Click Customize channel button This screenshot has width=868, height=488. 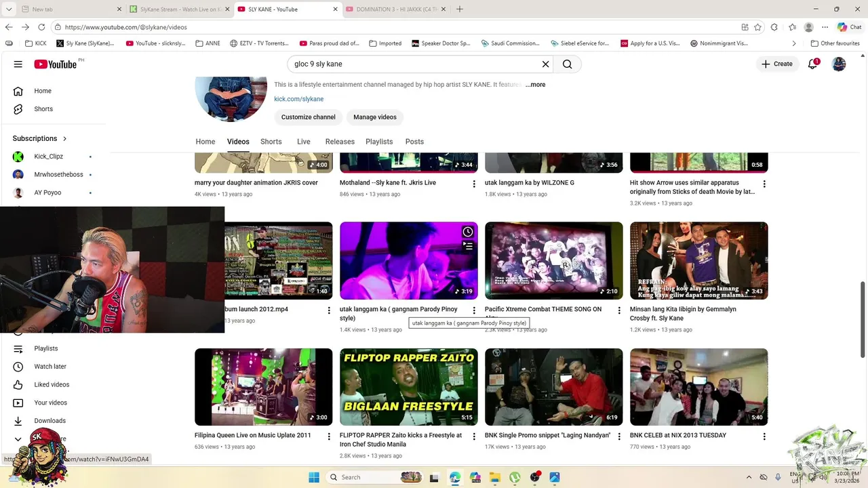point(309,117)
